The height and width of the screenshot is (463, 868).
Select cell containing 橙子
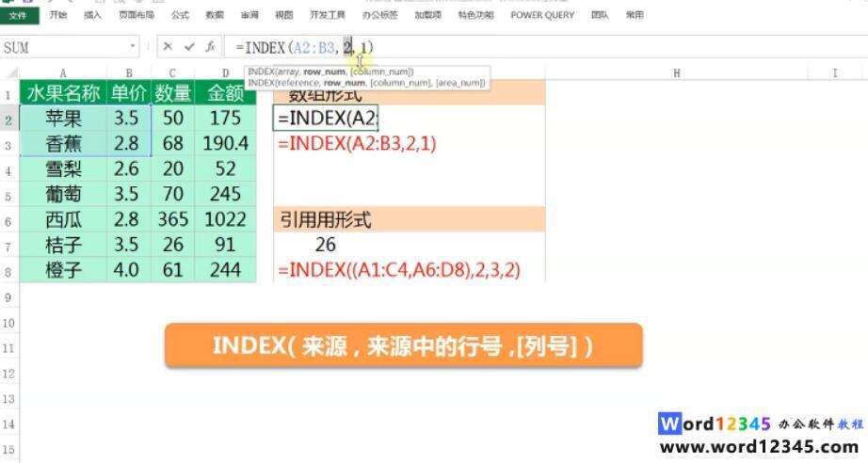(x=63, y=270)
